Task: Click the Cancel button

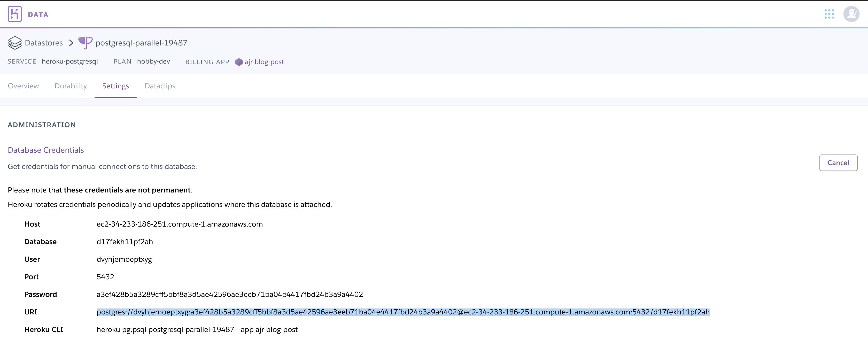Action: (x=838, y=162)
